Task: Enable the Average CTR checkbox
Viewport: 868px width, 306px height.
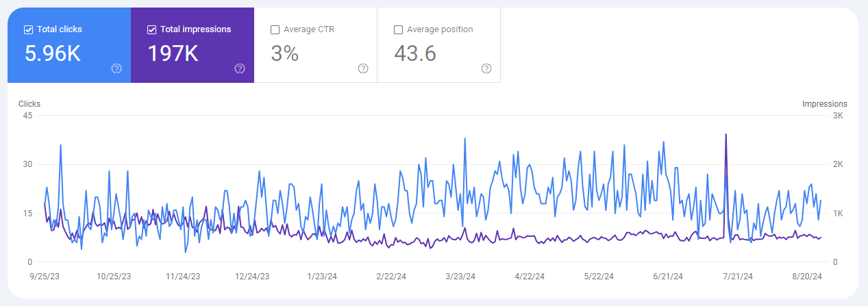Action: pyautogui.click(x=275, y=29)
